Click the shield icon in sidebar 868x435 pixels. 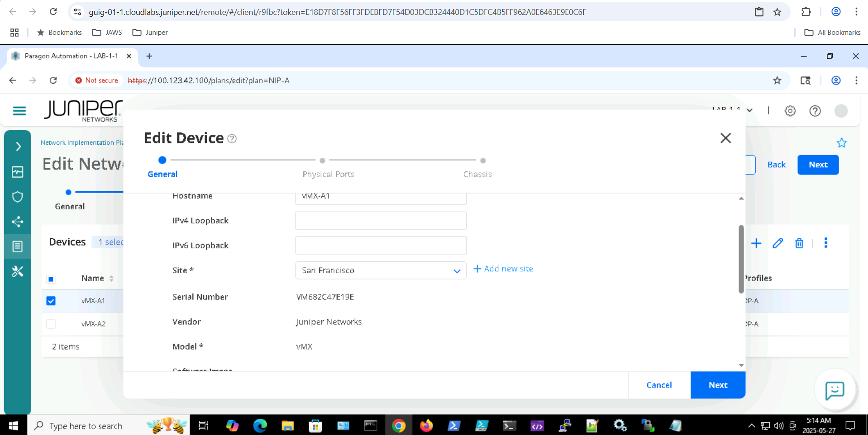pos(18,197)
